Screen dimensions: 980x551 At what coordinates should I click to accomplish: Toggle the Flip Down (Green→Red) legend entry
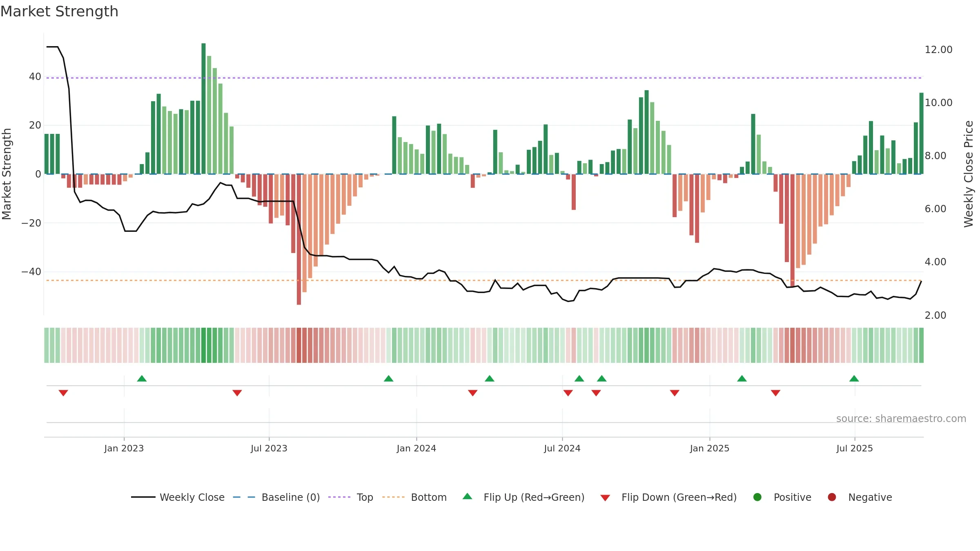pyautogui.click(x=668, y=497)
